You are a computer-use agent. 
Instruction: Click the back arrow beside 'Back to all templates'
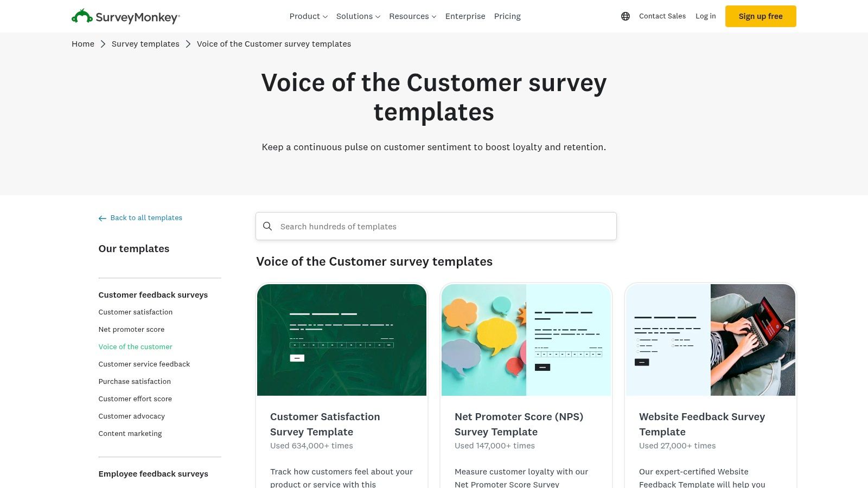[x=102, y=218]
